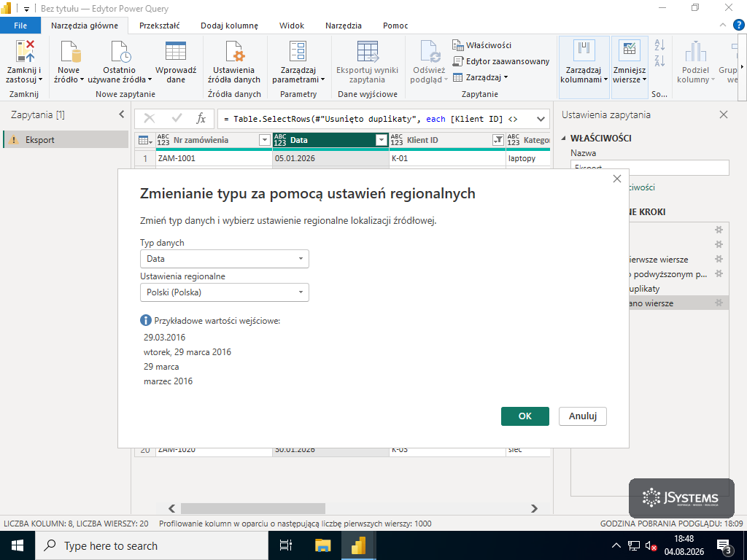Click ABC123 type icon of Nr zamówienia
Image resolution: width=747 pixels, height=560 pixels.
(163, 140)
